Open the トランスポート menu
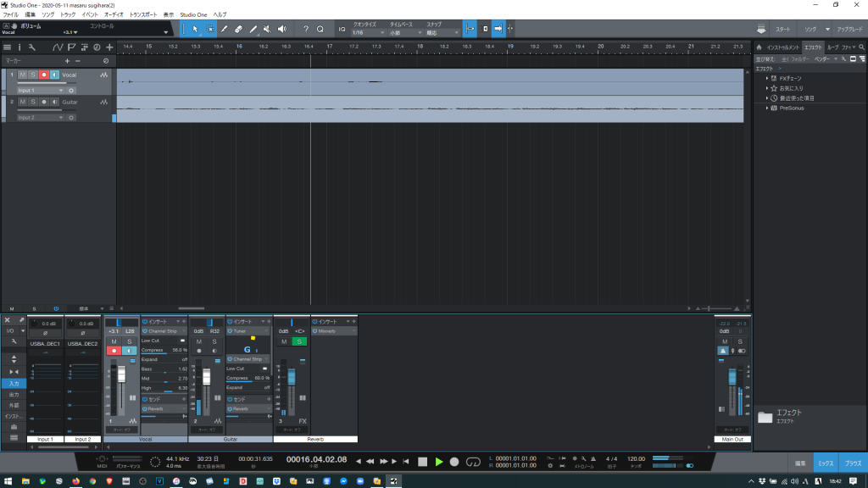 (142, 15)
